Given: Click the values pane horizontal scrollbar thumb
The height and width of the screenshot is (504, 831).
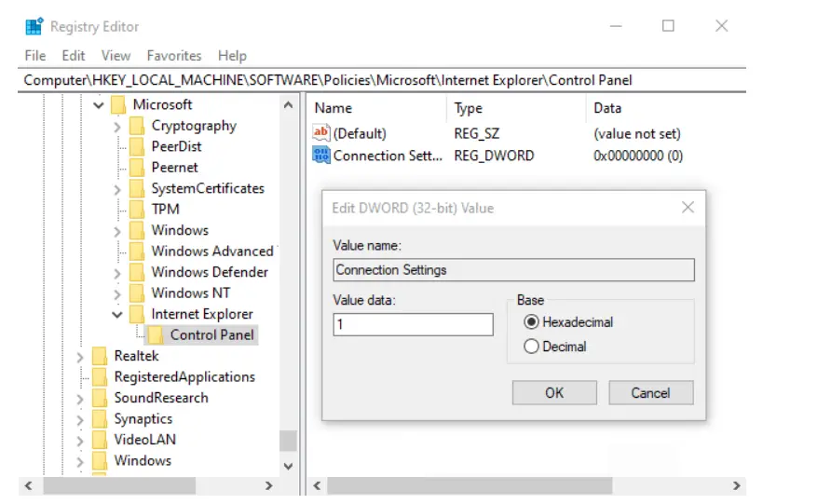Looking at the screenshot, I should coord(470,485).
